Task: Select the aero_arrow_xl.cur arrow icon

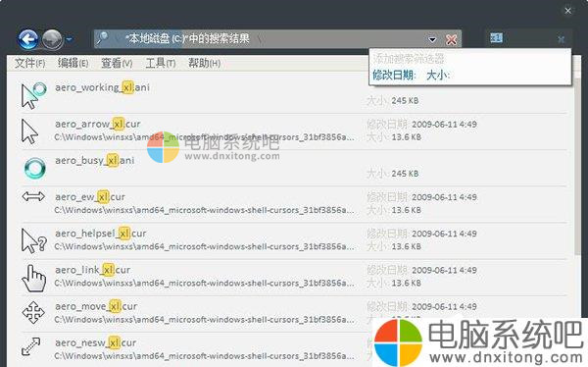Action: click(x=29, y=131)
